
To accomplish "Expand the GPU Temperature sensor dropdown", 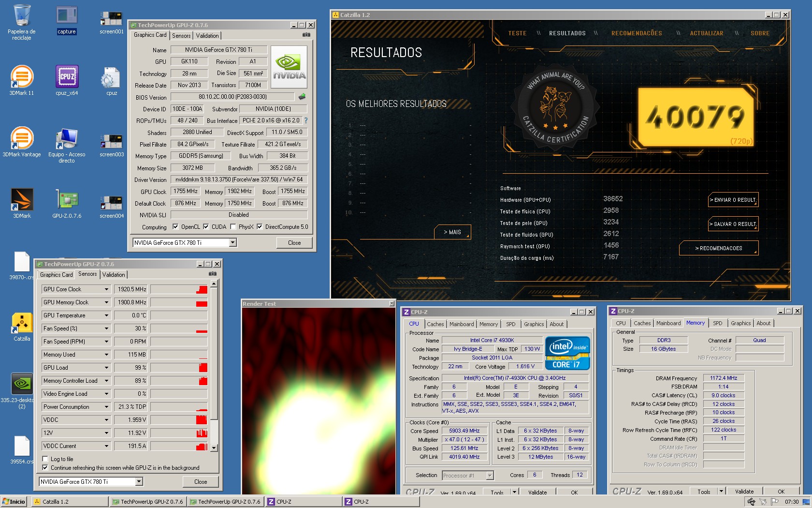I will (x=106, y=315).
